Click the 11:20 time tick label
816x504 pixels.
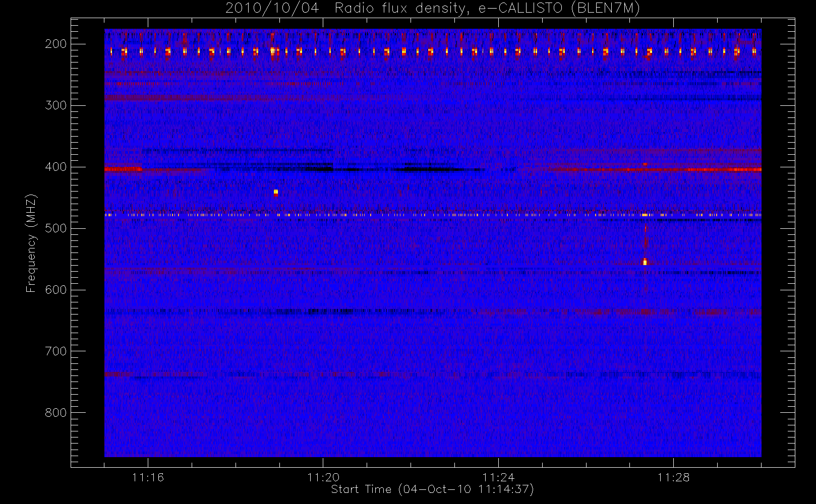pos(323,477)
